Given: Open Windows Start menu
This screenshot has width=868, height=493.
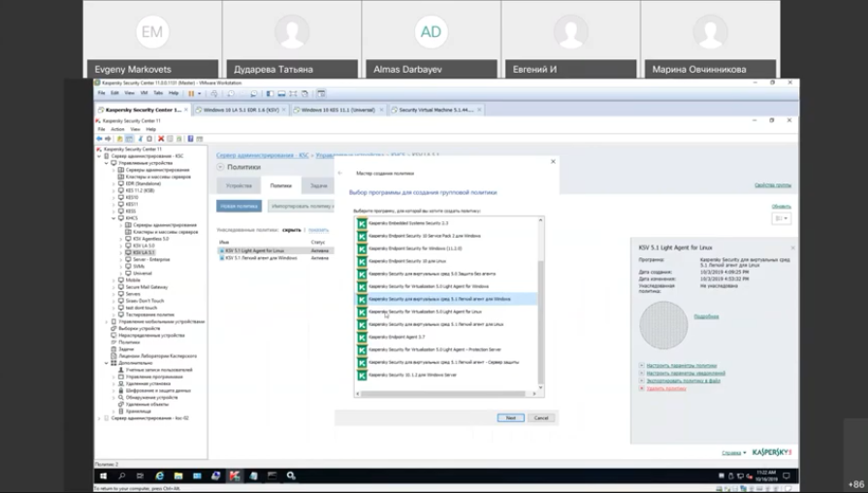Looking at the screenshot, I should coord(103,476).
